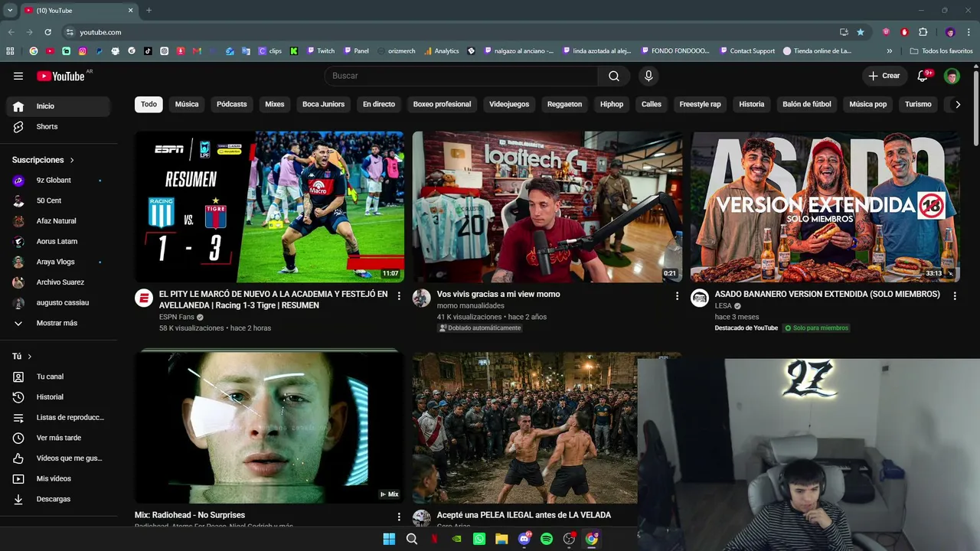Open the TikTok bookmark icon

pos(148,51)
